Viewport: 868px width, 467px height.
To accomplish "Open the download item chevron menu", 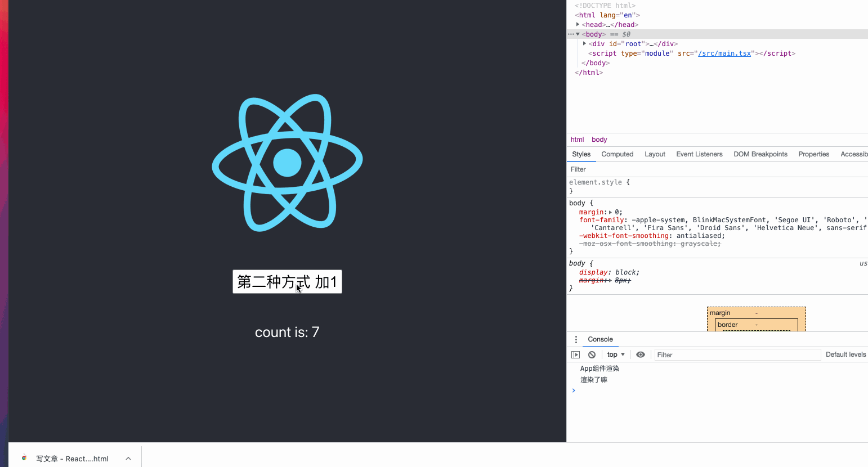I will [128, 459].
